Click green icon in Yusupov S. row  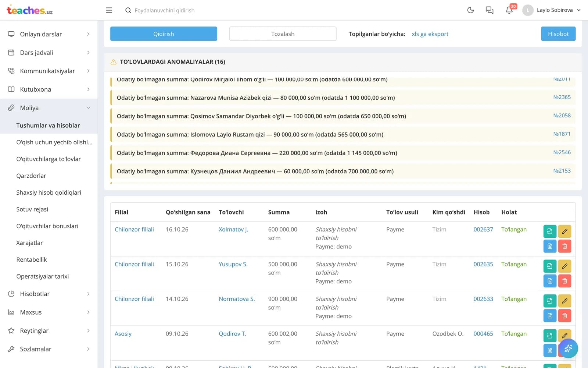tap(550, 266)
